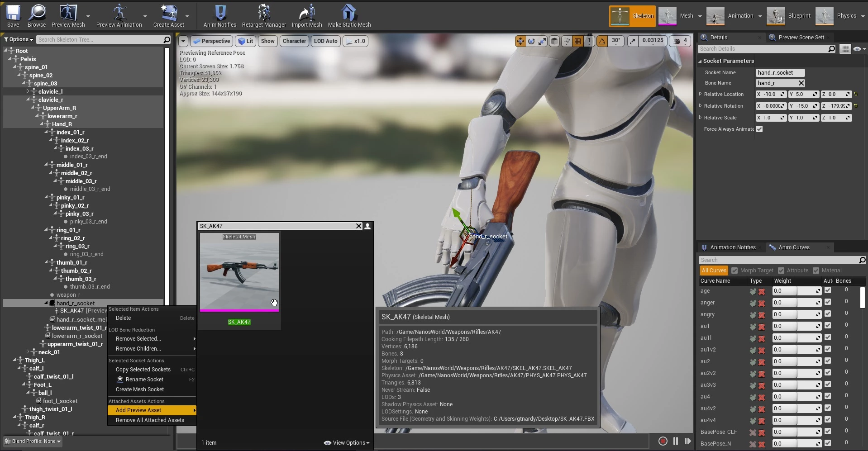Enable the Morph Target curve filter
868x451 pixels.
[734, 271]
